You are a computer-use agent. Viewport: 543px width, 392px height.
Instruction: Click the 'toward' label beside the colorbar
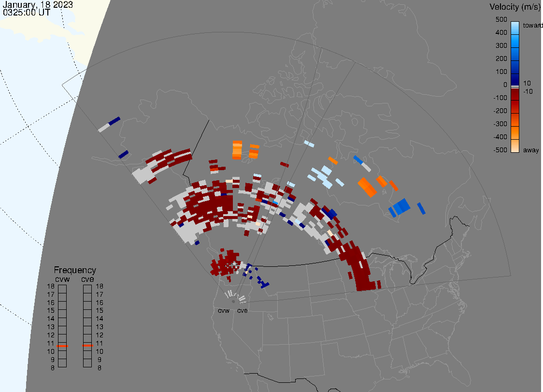[533, 26]
